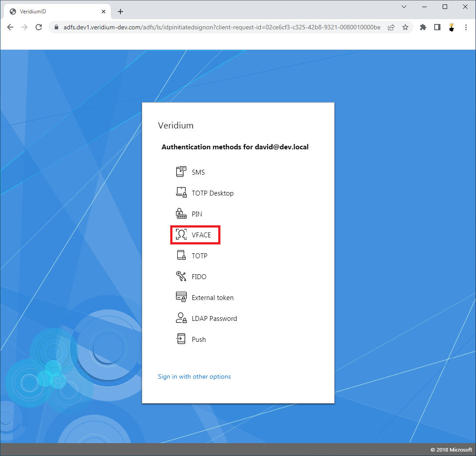Screen dimensions: 476x456
Task: Click the PIN keypad lock icon
Action: [181, 214]
